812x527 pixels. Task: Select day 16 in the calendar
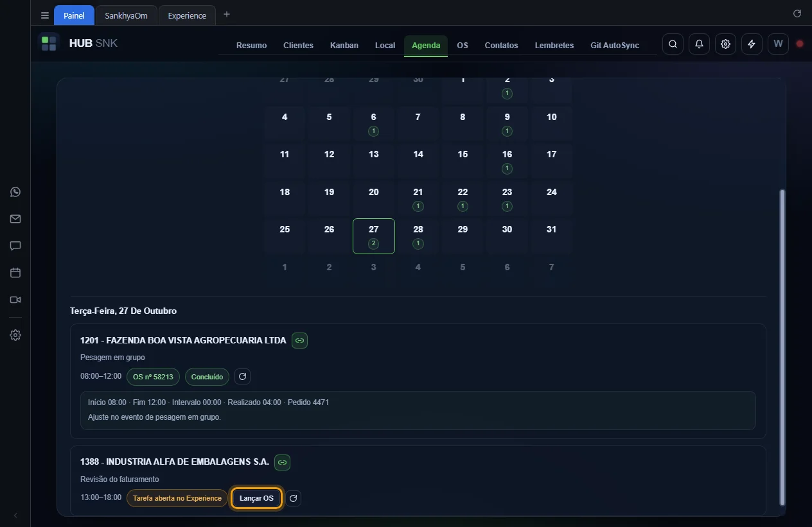pos(507,161)
